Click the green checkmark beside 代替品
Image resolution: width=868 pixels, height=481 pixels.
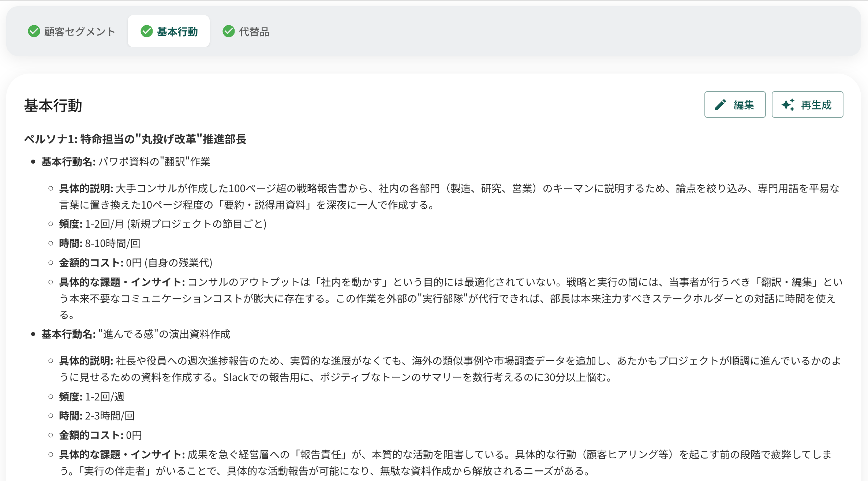[x=229, y=31]
